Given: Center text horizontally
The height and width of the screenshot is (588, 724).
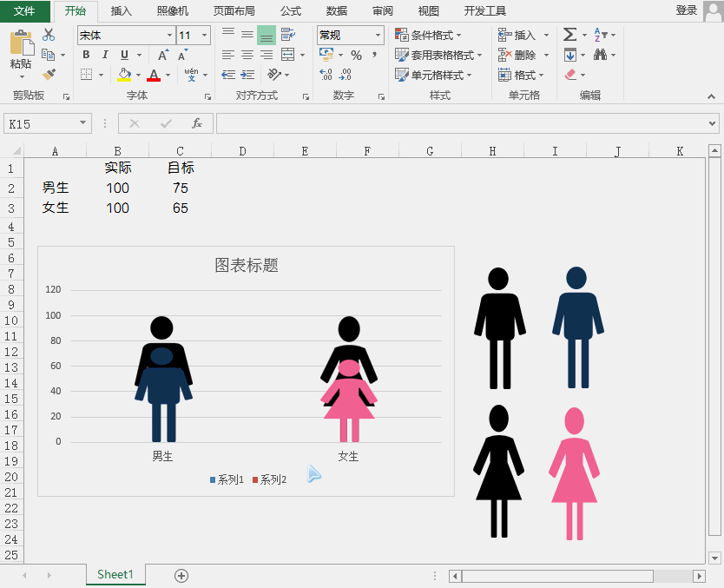Looking at the screenshot, I should click(x=247, y=55).
